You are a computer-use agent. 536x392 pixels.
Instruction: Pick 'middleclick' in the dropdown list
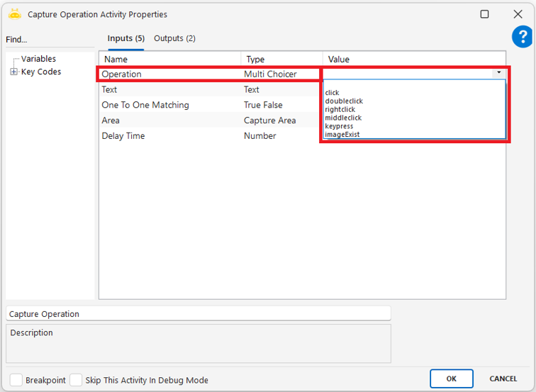(x=343, y=118)
